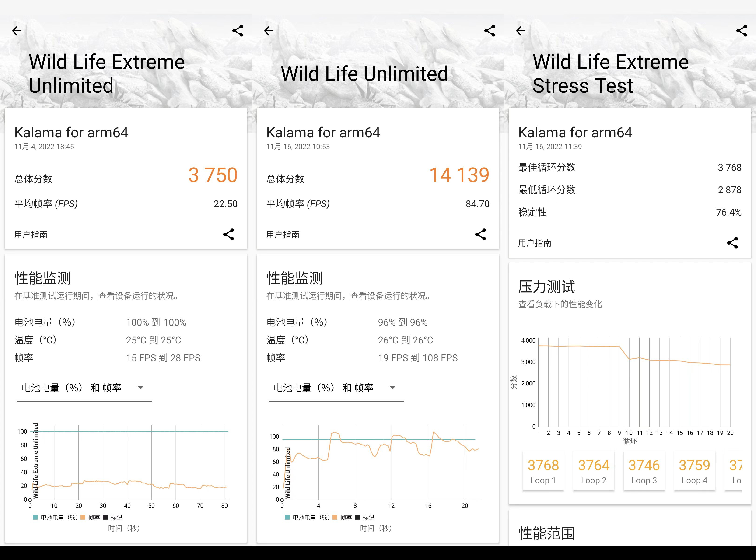Click the back arrow on Stress Test panel
The width and height of the screenshot is (756, 560).
[x=520, y=31]
